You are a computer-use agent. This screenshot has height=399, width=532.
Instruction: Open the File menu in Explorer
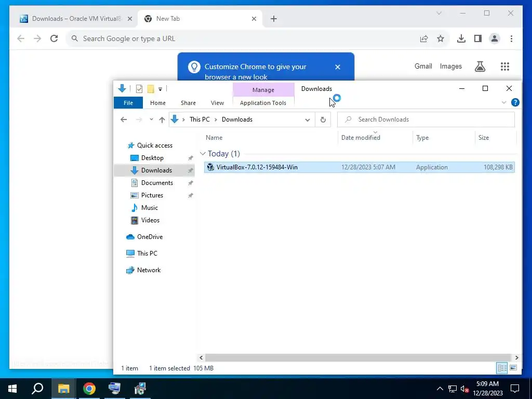tap(128, 103)
